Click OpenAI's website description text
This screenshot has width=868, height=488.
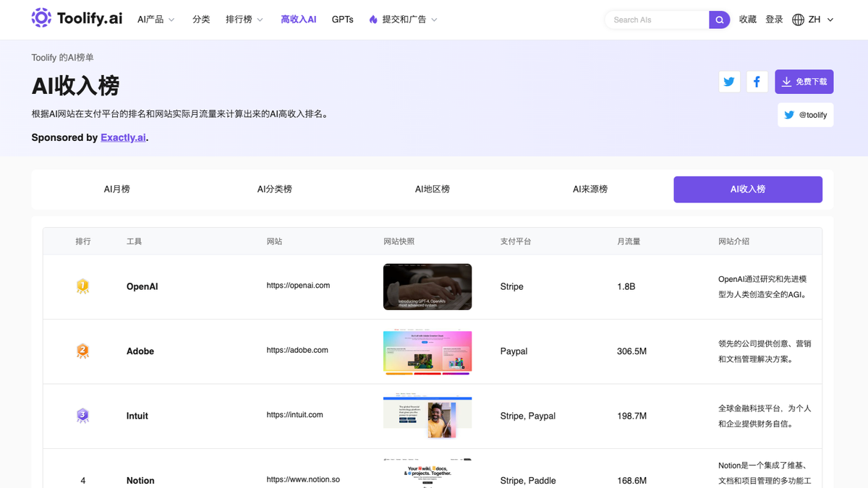[762, 287]
